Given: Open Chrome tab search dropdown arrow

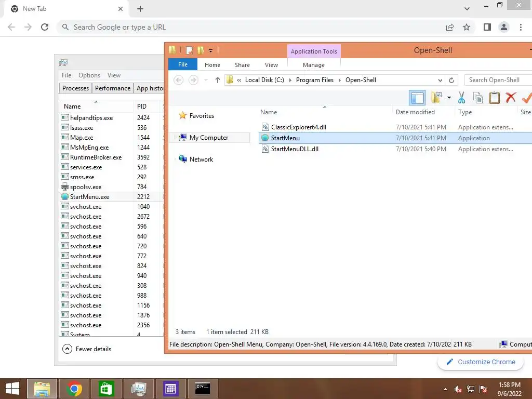Looking at the screenshot, I should pos(467,9).
